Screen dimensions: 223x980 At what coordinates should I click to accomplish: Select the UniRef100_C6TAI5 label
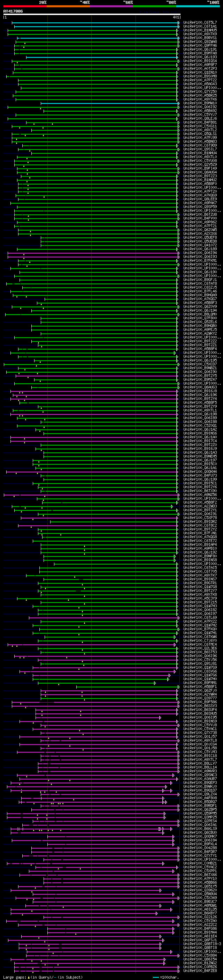[200, 567]
